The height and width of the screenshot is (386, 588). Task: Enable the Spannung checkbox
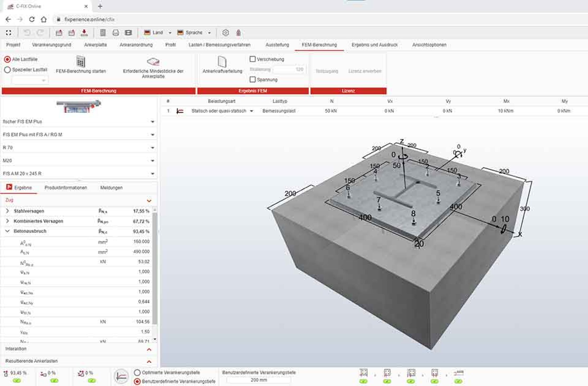253,79
